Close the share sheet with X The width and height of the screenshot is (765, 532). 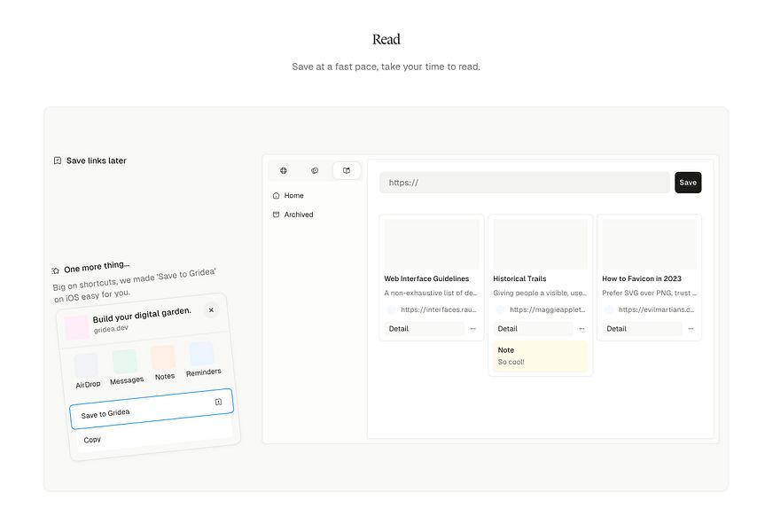[x=211, y=310]
